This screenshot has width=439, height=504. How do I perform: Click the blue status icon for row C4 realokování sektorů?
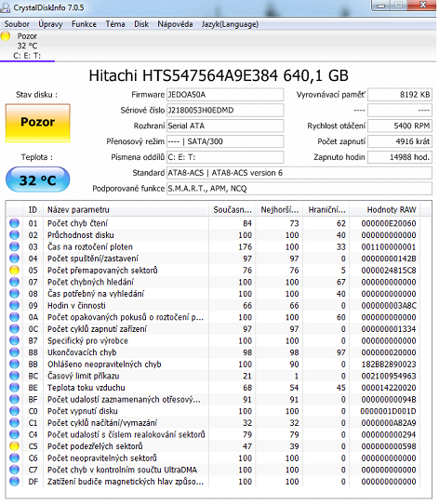(14, 434)
